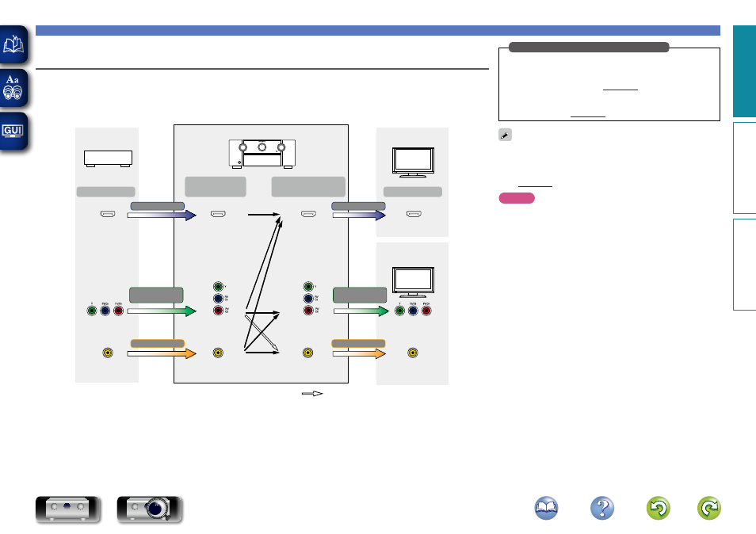This screenshot has width=756, height=534.
Task: Click the yellow composite jack on source player
Action: (108, 353)
